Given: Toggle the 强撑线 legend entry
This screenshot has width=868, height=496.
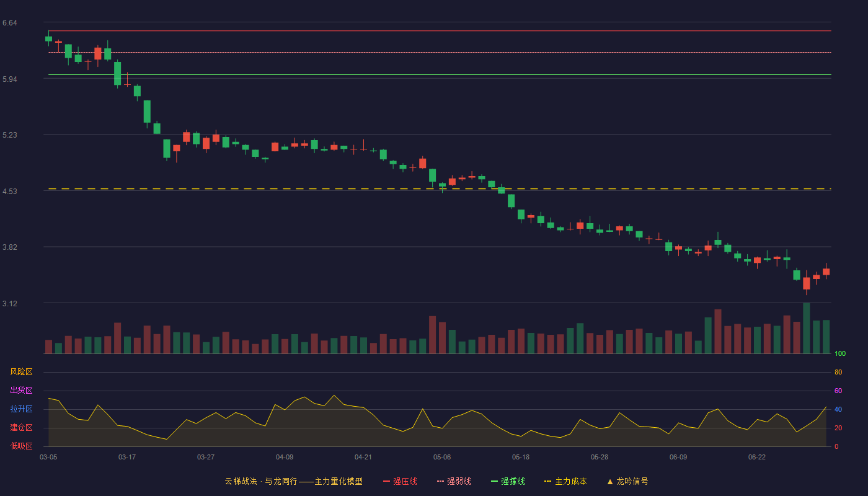Looking at the screenshot, I should click(x=508, y=481).
